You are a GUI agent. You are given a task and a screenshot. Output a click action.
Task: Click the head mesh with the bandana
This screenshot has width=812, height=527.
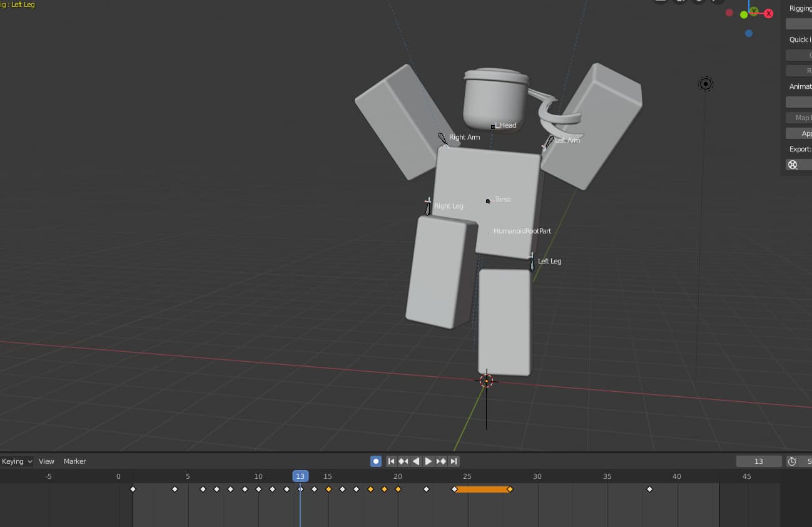(x=496, y=99)
